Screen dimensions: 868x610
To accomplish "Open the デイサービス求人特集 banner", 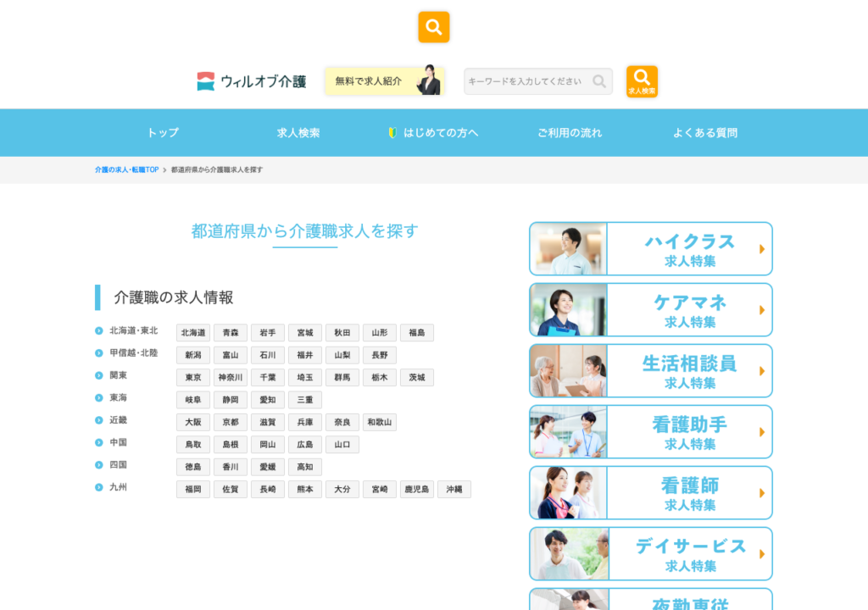I will (x=651, y=553).
